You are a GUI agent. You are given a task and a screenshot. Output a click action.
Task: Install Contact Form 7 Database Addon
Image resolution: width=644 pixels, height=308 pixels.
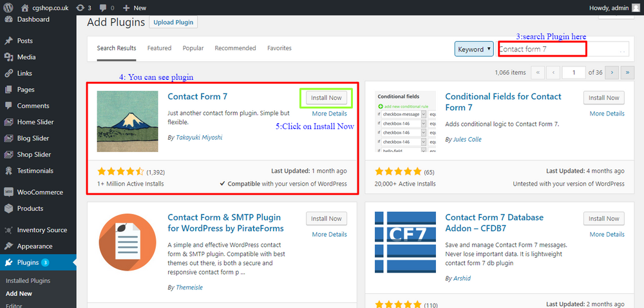[604, 218]
